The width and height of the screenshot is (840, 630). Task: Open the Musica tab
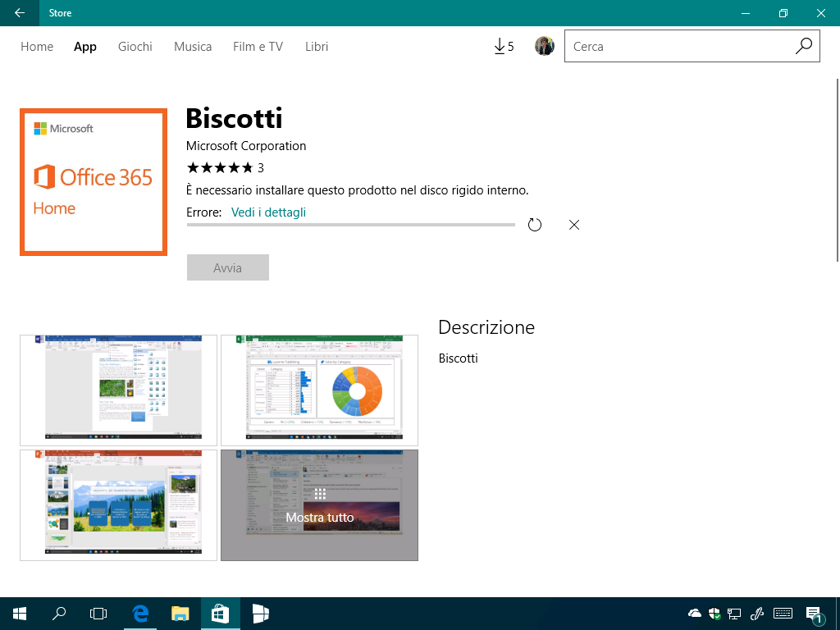click(193, 47)
